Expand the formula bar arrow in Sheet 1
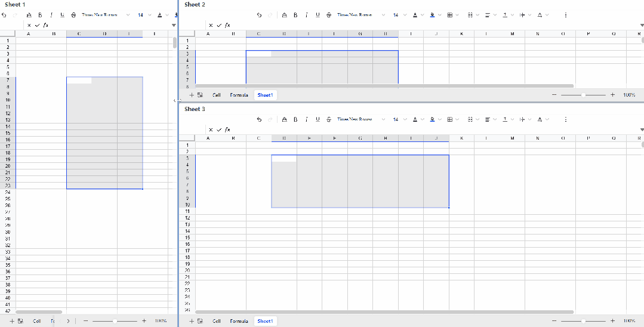 coord(174,25)
